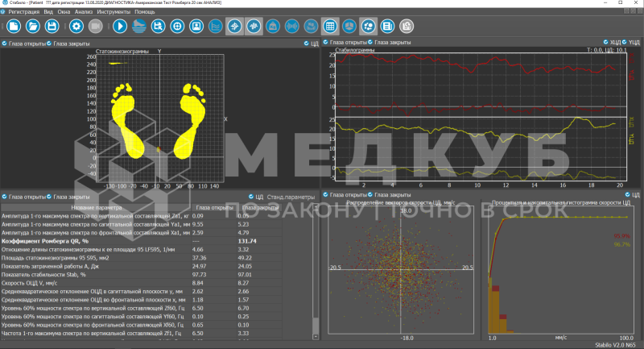Open the Окна menu
The image size is (644, 349).
point(64,12)
